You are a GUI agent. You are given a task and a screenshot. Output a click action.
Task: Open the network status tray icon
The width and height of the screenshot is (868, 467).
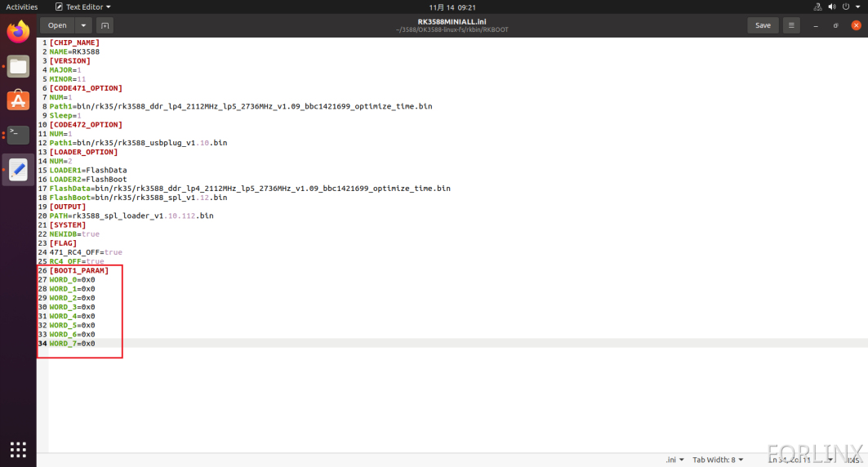817,7
